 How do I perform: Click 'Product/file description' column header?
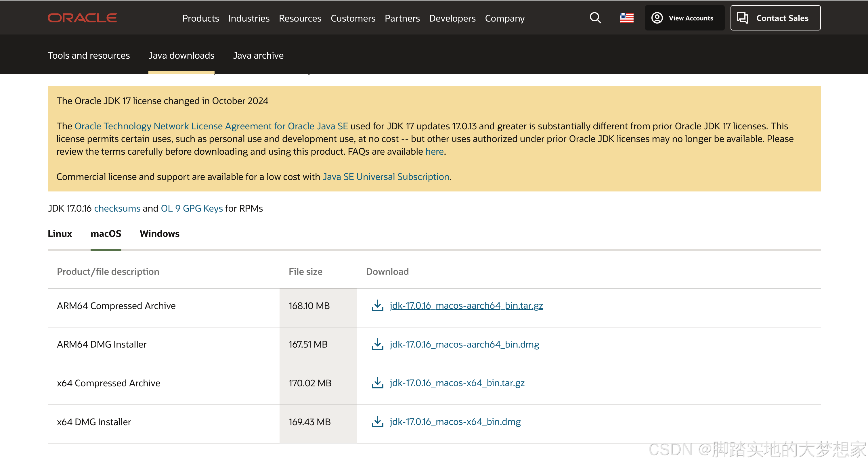pyautogui.click(x=108, y=272)
